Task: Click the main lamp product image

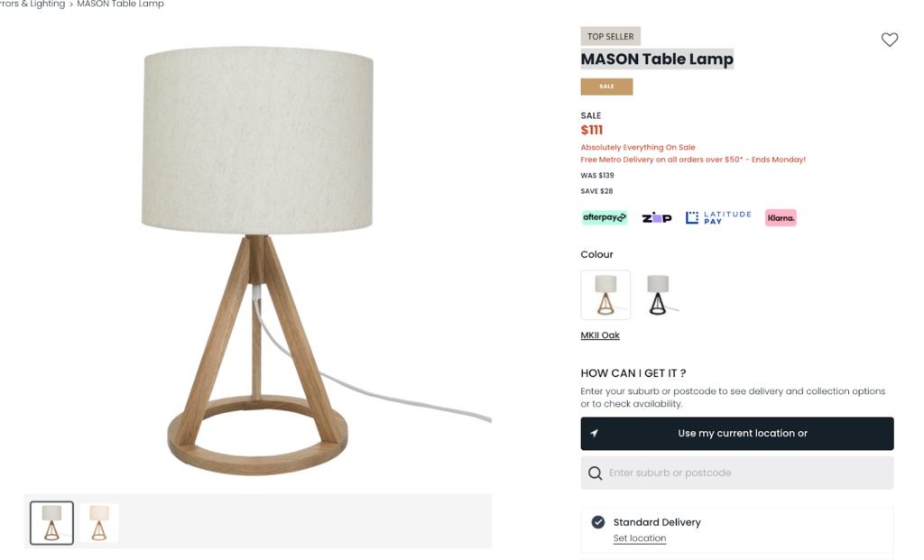Action: 258,259
